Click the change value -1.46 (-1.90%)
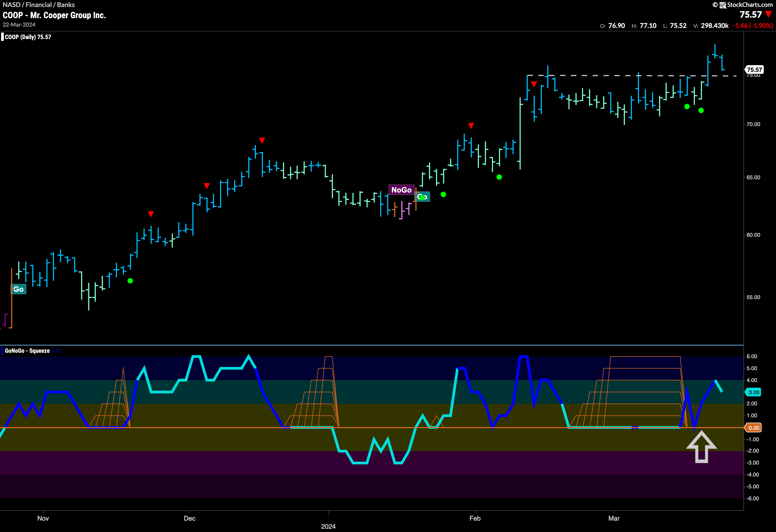776x532 pixels. click(x=753, y=26)
